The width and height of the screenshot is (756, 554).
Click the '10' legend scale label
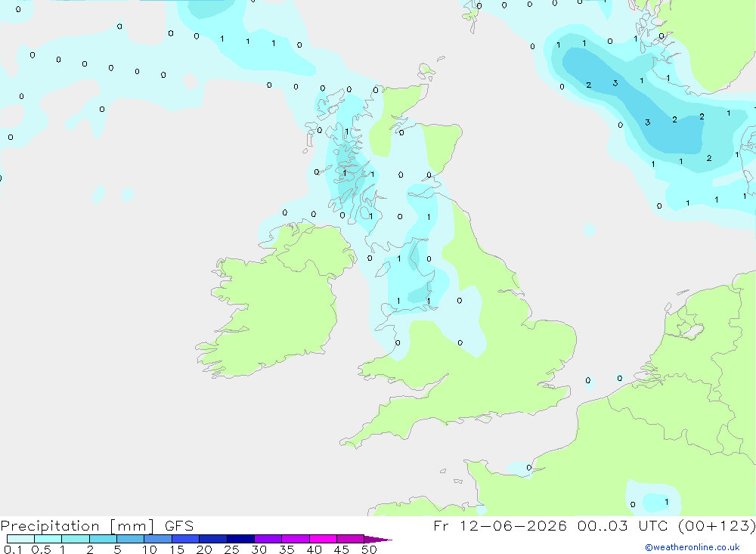click(x=150, y=549)
